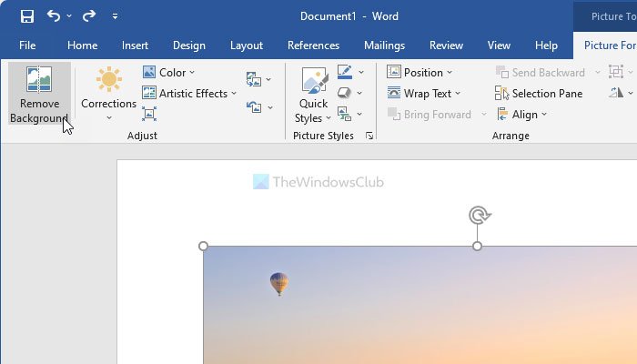The image size is (637, 364).
Task: Select the Mailings tab
Action: [x=384, y=45]
